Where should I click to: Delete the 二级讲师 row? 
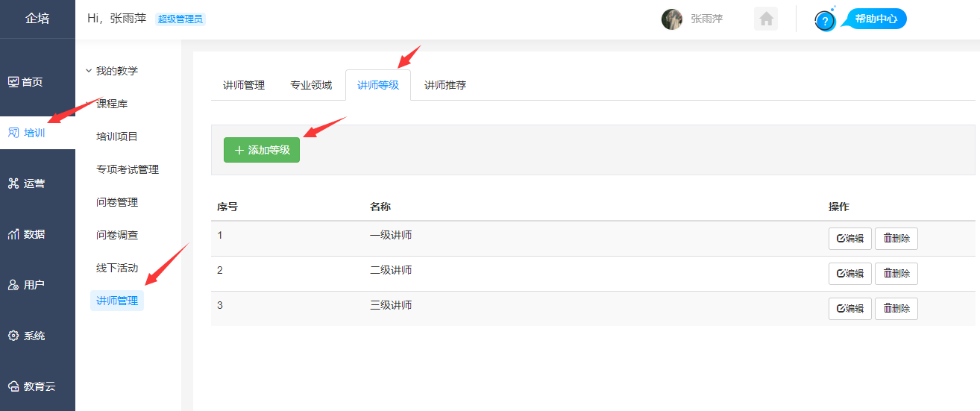(896, 274)
